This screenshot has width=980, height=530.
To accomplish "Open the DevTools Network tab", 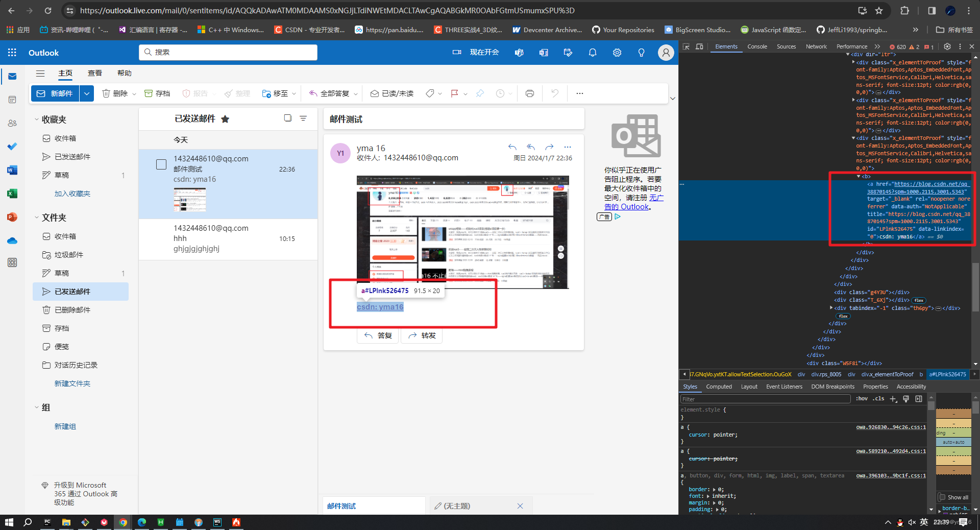I will [816, 46].
